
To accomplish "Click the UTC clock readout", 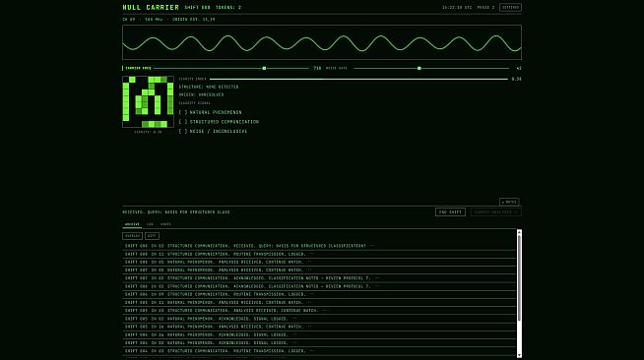I will coord(457,8).
